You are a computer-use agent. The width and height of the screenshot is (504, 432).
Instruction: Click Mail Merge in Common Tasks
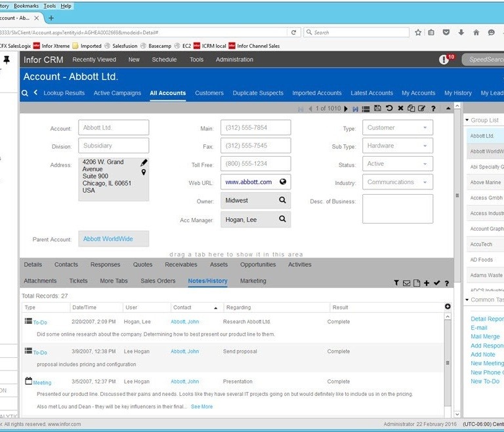[485, 336]
